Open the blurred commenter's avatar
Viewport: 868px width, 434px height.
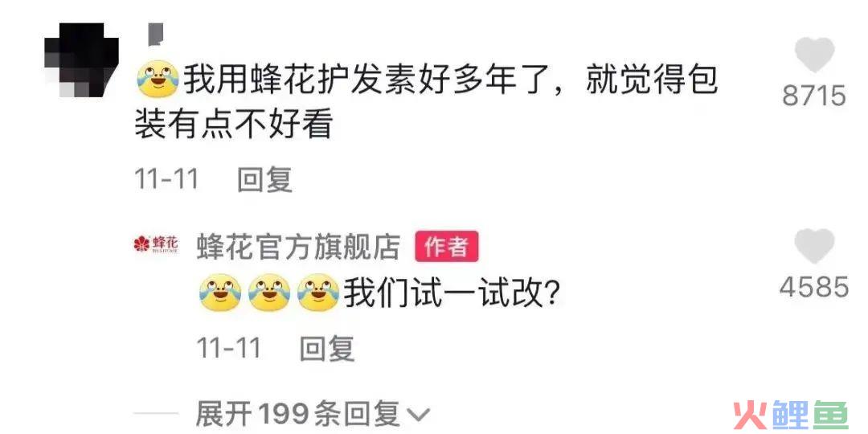pos(81,59)
